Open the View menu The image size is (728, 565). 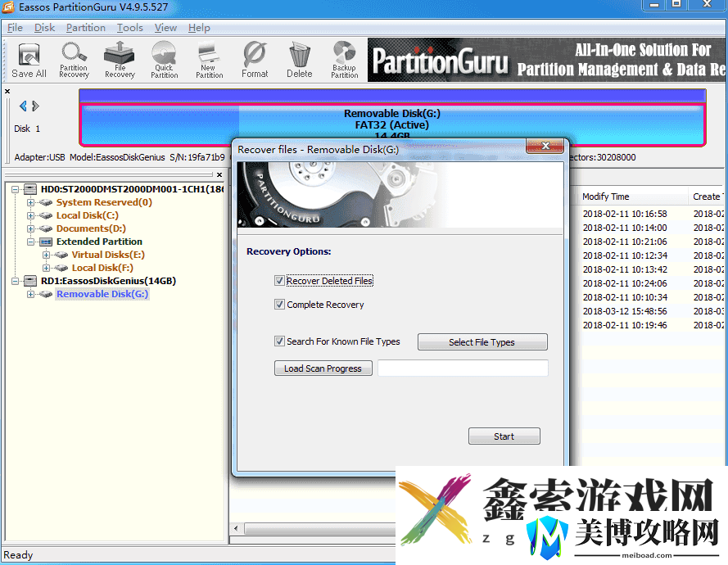(x=165, y=28)
